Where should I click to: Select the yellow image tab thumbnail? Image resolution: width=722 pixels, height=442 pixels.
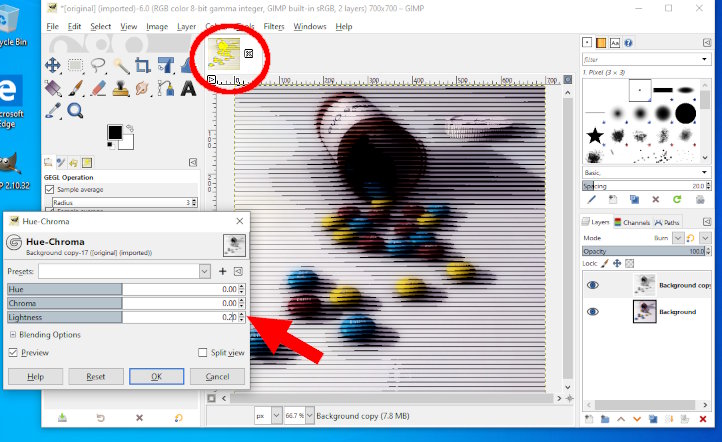point(224,54)
